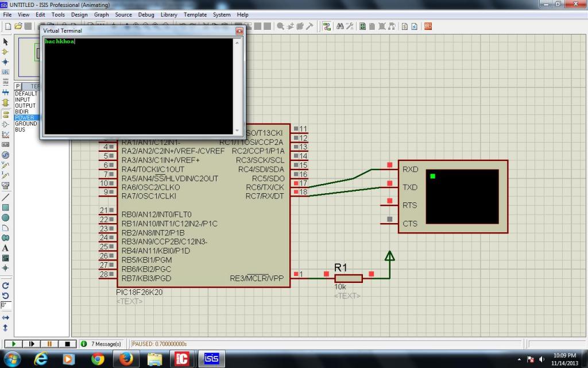The width and height of the screenshot is (588, 368).
Task: Open ARES PCB layout from toolbar
Action: tap(428, 26)
